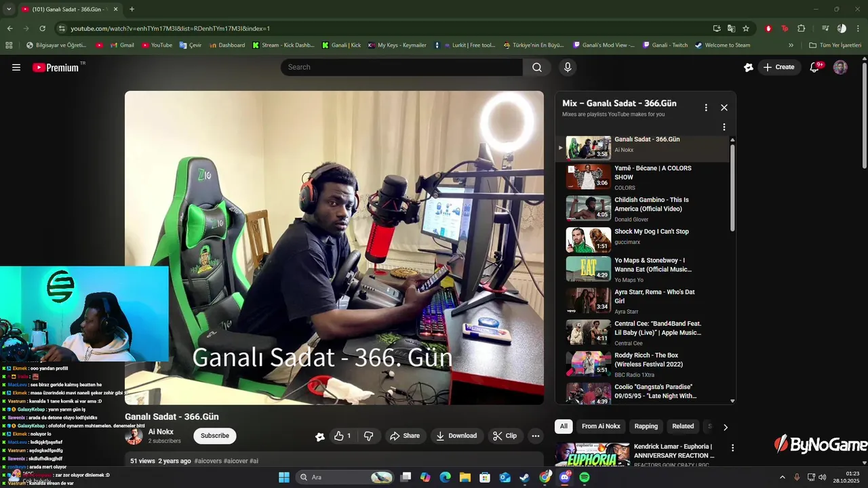Click the Create button
The height and width of the screenshot is (488, 868).
(778, 67)
